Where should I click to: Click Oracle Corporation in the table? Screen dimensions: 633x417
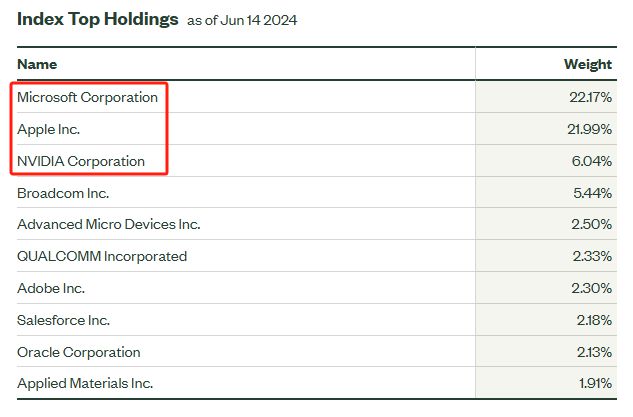[79, 352]
